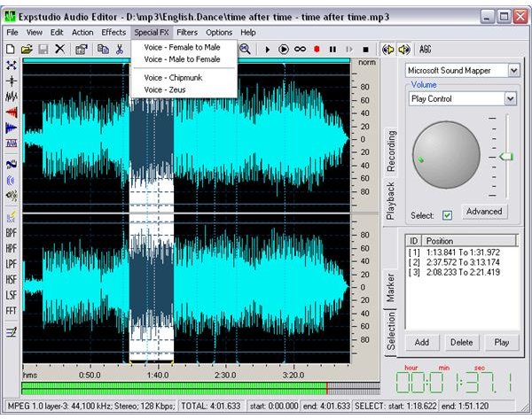Switch to the Playback tab
The width and height of the screenshot is (532, 419).
click(390, 201)
